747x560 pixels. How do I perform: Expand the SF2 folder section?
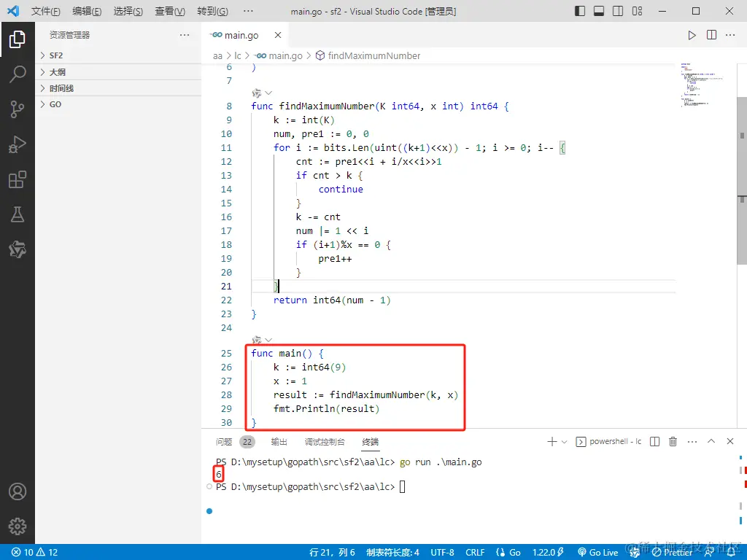pos(118,55)
